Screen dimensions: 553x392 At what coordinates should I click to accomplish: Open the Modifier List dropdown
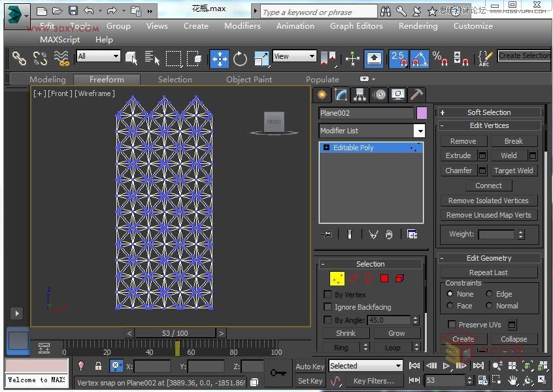click(x=419, y=131)
